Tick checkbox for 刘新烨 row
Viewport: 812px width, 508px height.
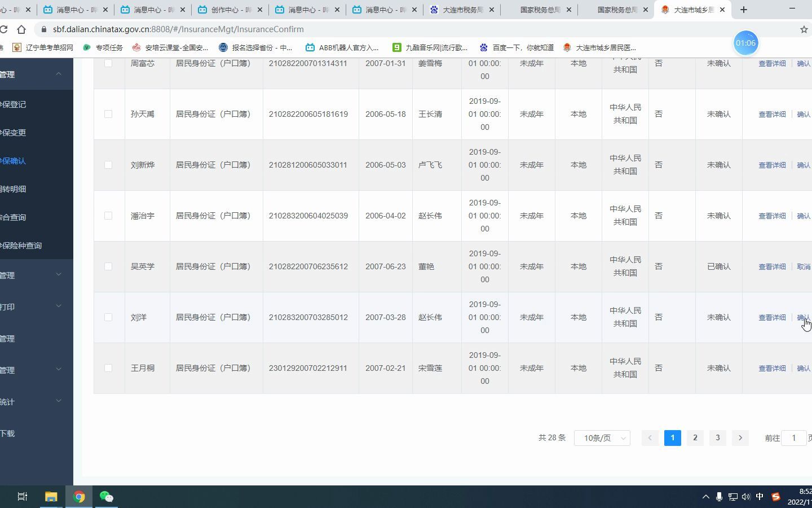108,165
